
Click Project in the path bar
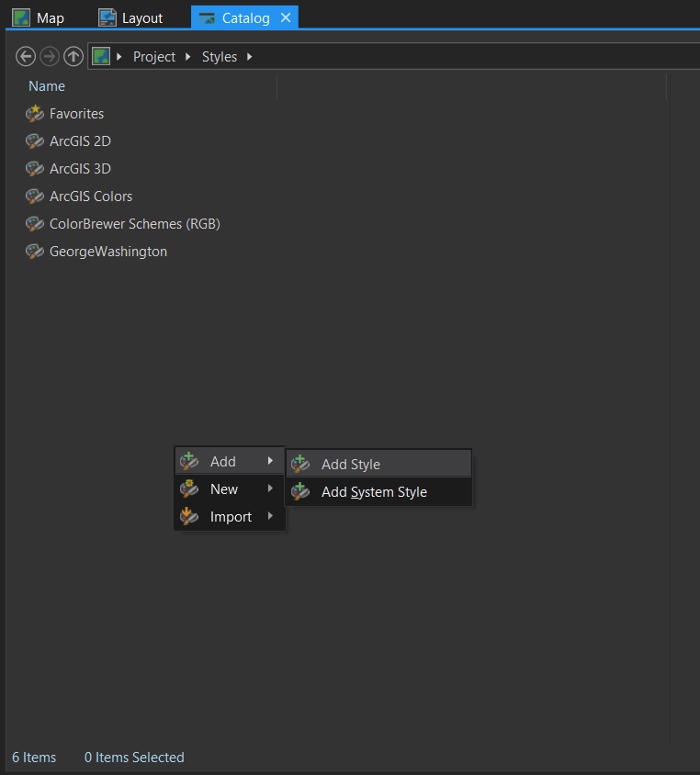pyautogui.click(x=154, y=57)
